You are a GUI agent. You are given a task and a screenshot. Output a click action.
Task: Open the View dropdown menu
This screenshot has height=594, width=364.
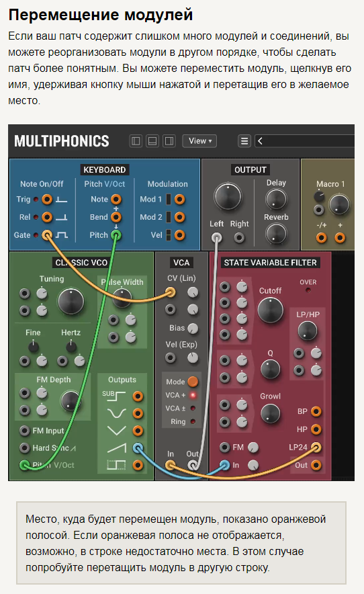[199, 141]
